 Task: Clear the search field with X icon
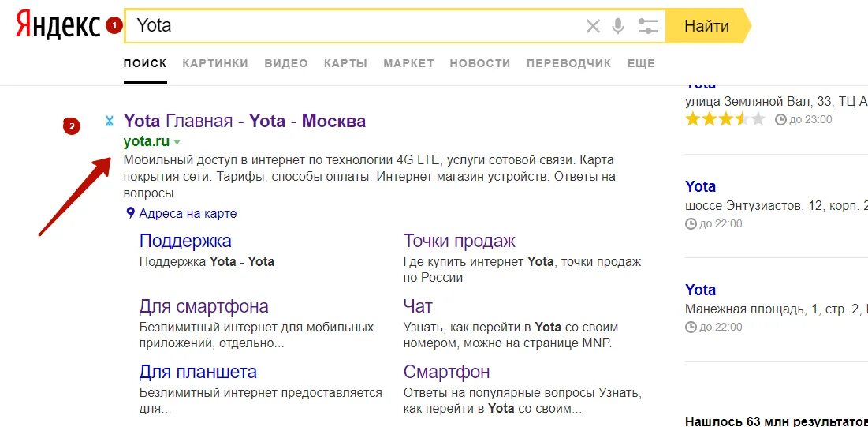593,26
